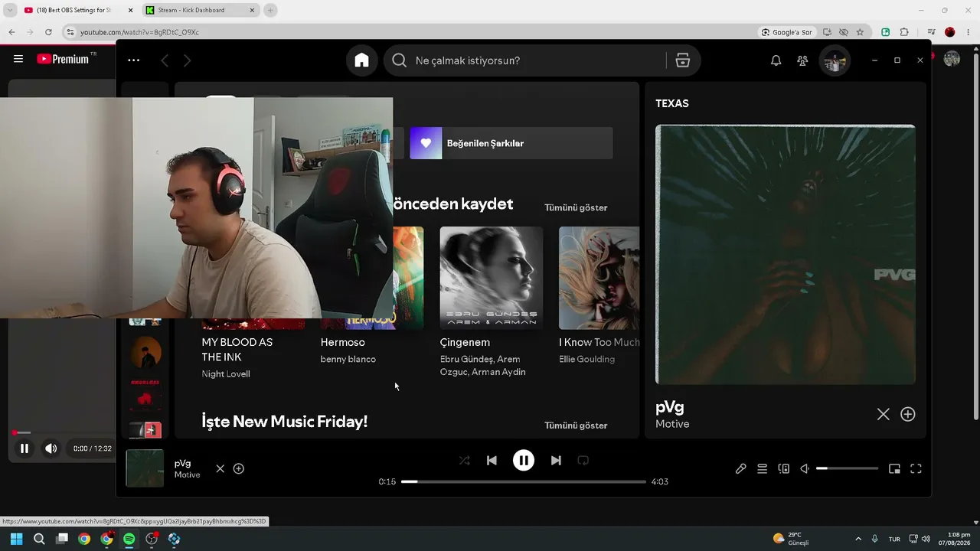980x551 pixels.
Task: Open the Spotify three-dot menu
Action: point(134,60)
